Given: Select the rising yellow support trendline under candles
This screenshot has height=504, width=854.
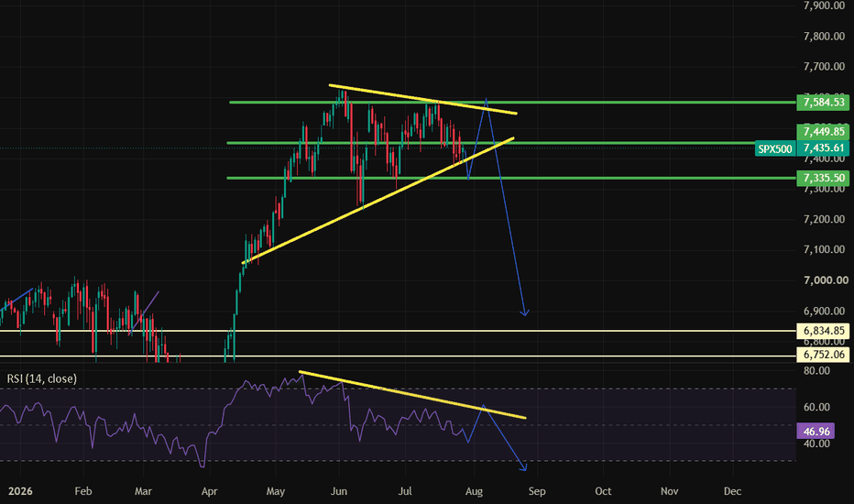Looking at the screenshot, I should click(x=378, y=201).
